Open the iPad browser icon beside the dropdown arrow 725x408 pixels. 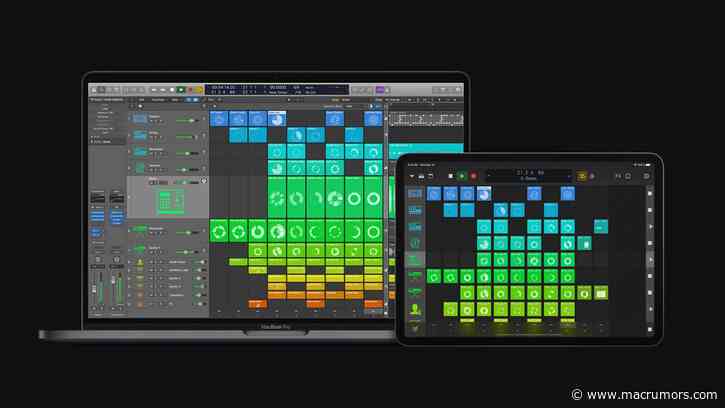pos(421,176)
